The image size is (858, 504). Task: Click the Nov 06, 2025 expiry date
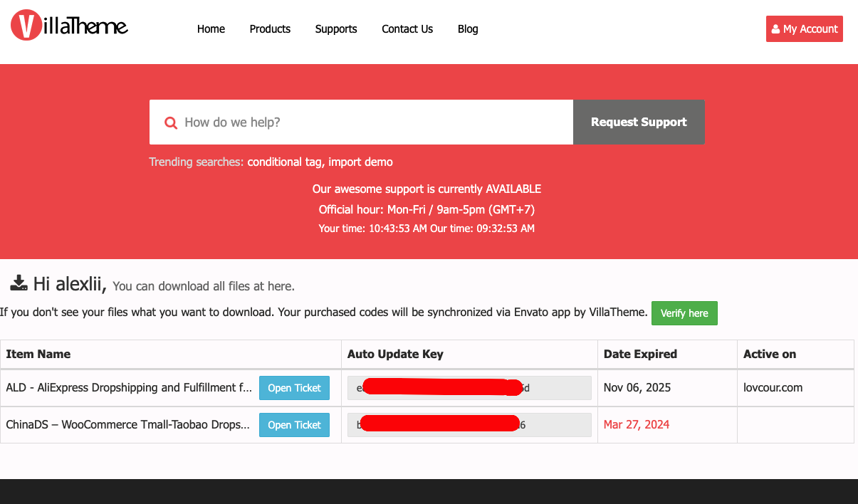point(637,388)
